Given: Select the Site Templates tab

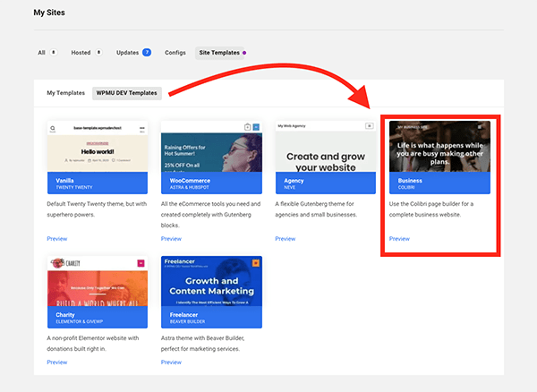Looking at the screenshot, I should tap(219, 53).
